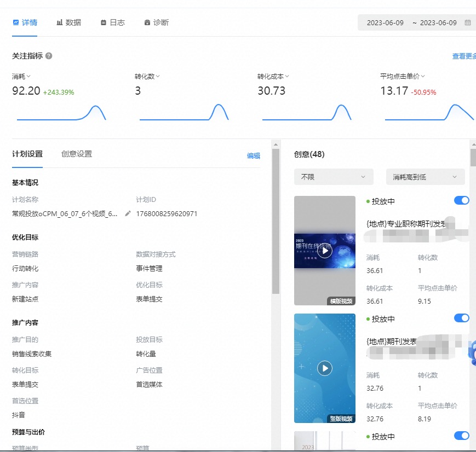
Task: Click the 平均点击单价 sparkline chart
Action: pyautogui.click(x=429, y=113)
